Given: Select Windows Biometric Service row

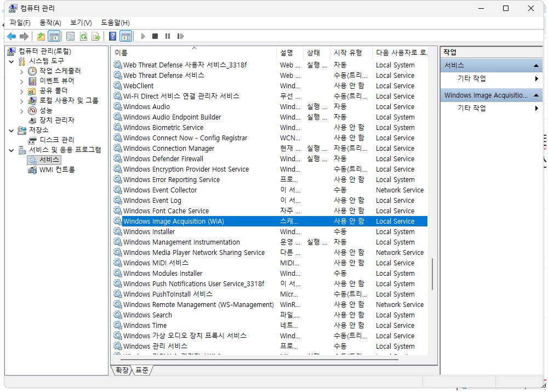Looking at the screenshot, I should click(270, 128).
